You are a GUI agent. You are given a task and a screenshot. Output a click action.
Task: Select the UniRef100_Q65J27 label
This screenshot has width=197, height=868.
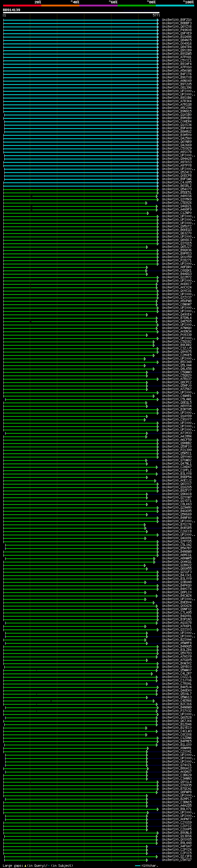177,247
